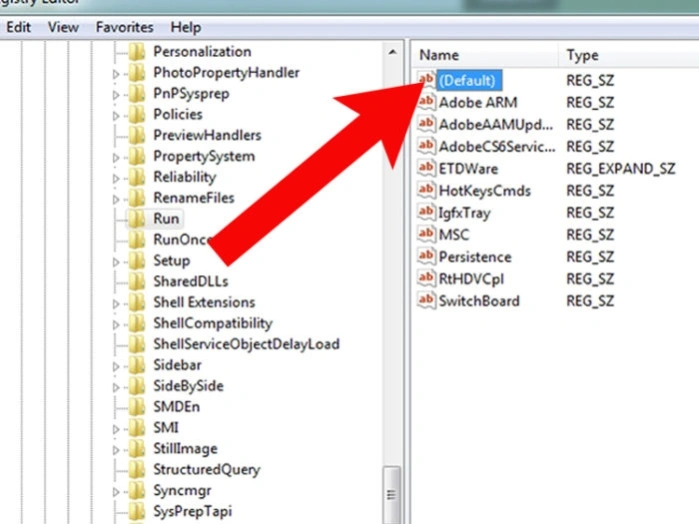The height and width of the screenshot is (524, 699).
Task: Open the Favorites menu
Action: [x=124, y=27]
